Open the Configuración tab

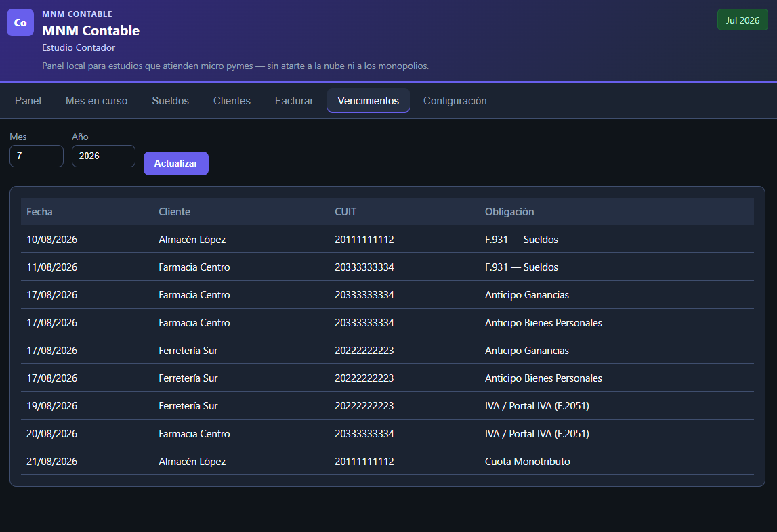click(455, 101)
